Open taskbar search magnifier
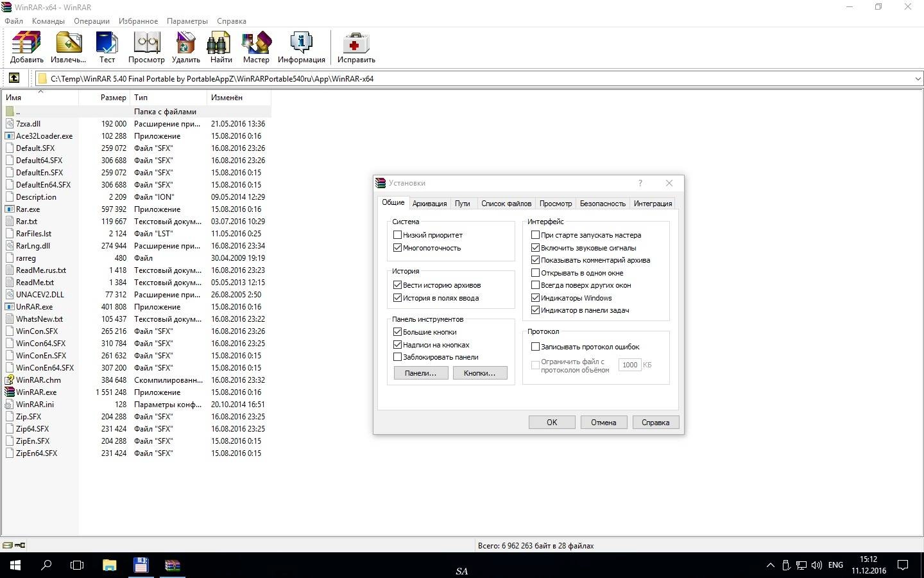This screenshot has height=578, width=924. 46,565
